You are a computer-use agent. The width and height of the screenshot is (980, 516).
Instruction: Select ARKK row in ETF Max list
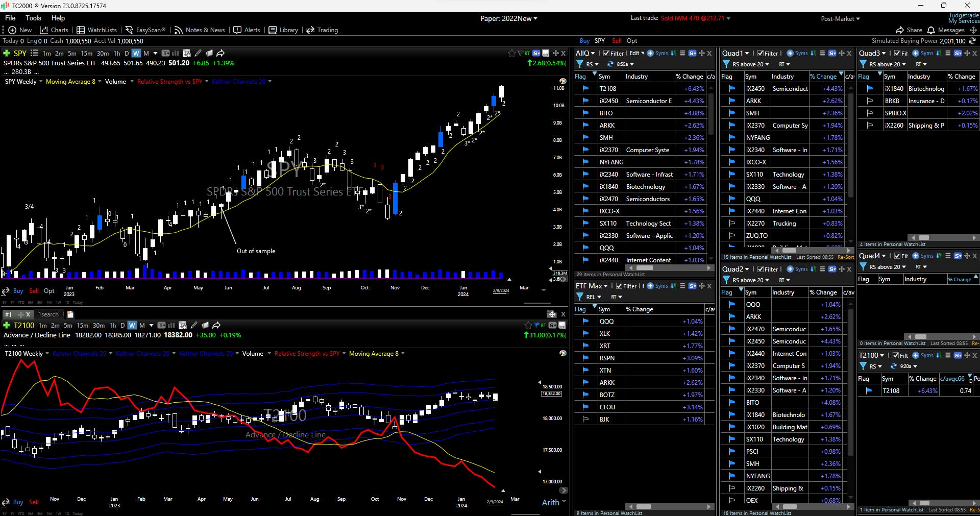tap(644, 383)
